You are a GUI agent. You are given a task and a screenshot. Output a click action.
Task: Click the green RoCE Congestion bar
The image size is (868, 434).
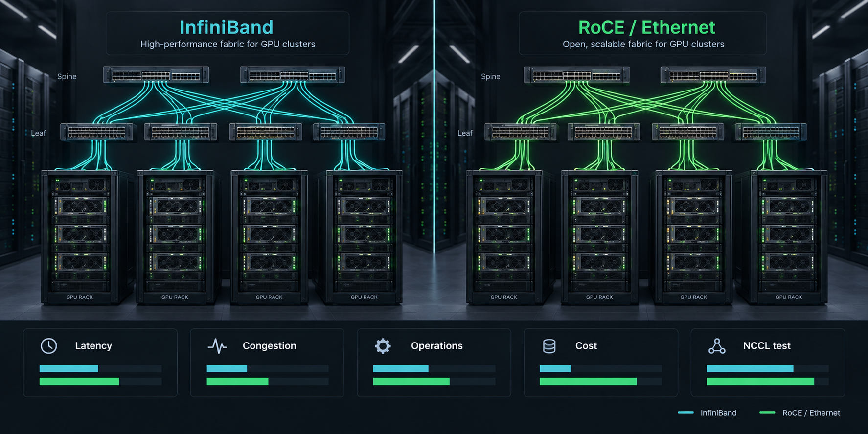(x=237, y=381)
